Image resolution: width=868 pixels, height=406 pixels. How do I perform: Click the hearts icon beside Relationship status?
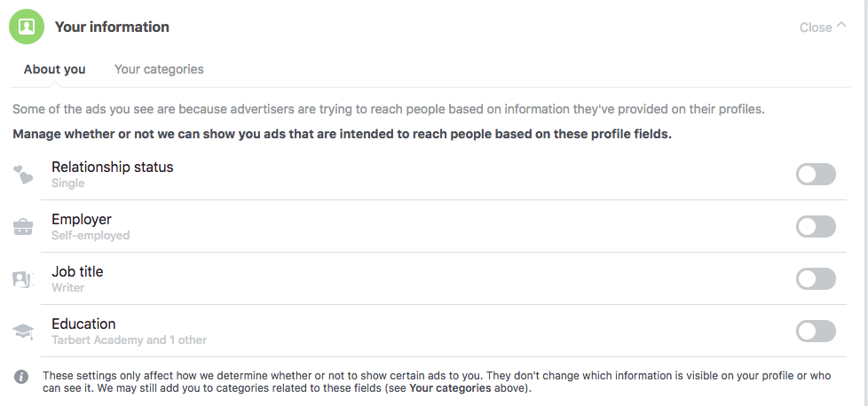(23, 175)
